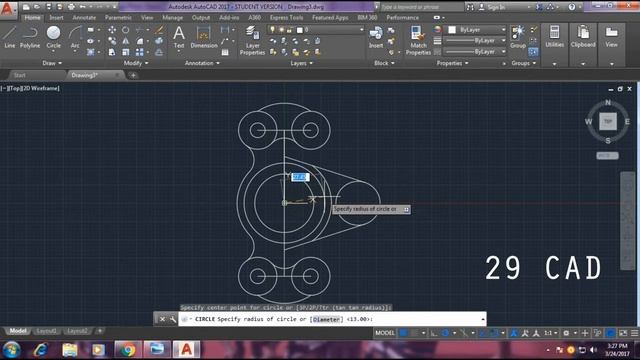Select the Arc tool
The width and height of the screenshot is (640, 360).
75,37
